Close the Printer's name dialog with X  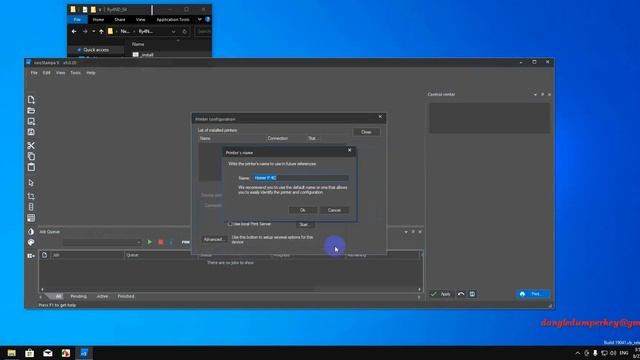[x=349, y=150]
